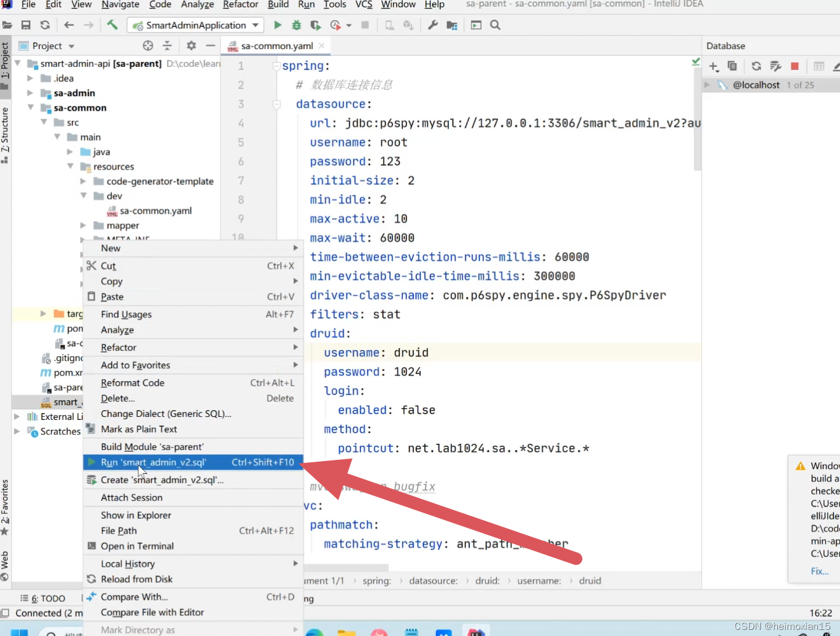The width and height of the screenshot is (840, 636).
Task: Click the locate crosshair icon in Project panel
Action: click(148, 46)
